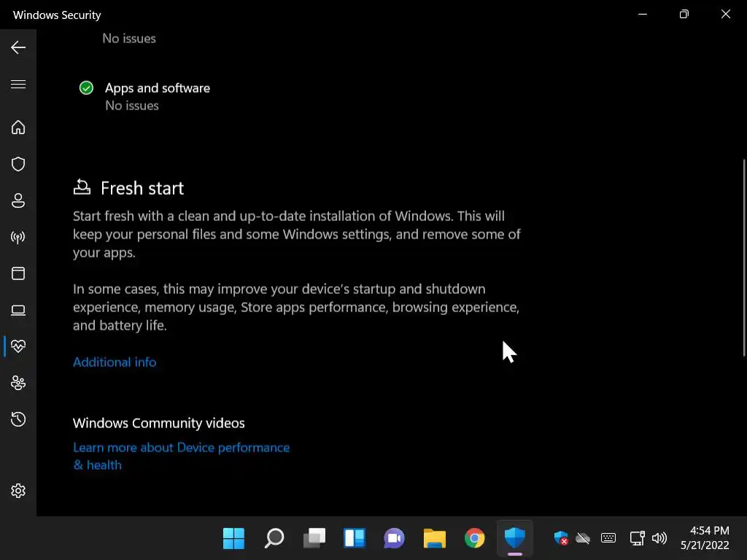Click the Fresh start heading icon

(82, 187)
